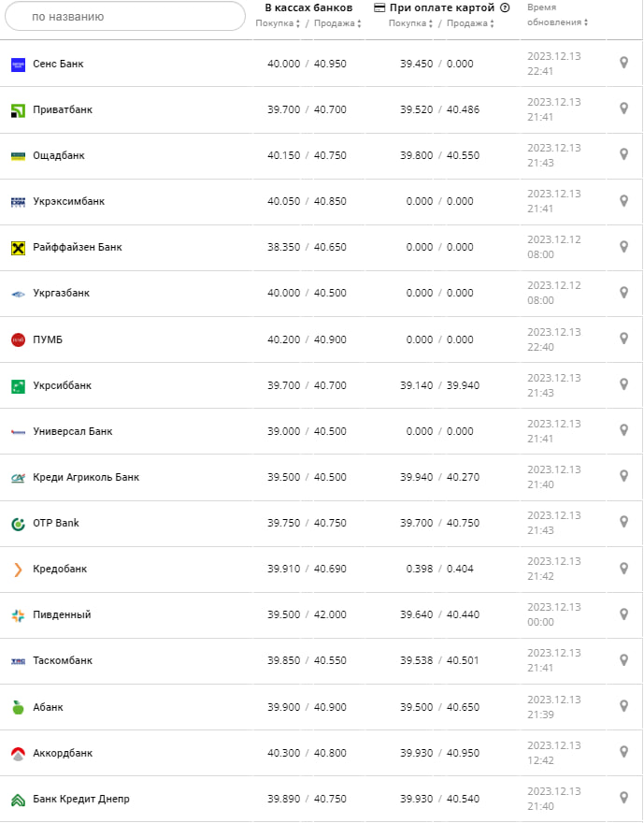The image size is (644, 823).
Task: Sort by Продажа under При оплате картой
Action: [468, 23]
